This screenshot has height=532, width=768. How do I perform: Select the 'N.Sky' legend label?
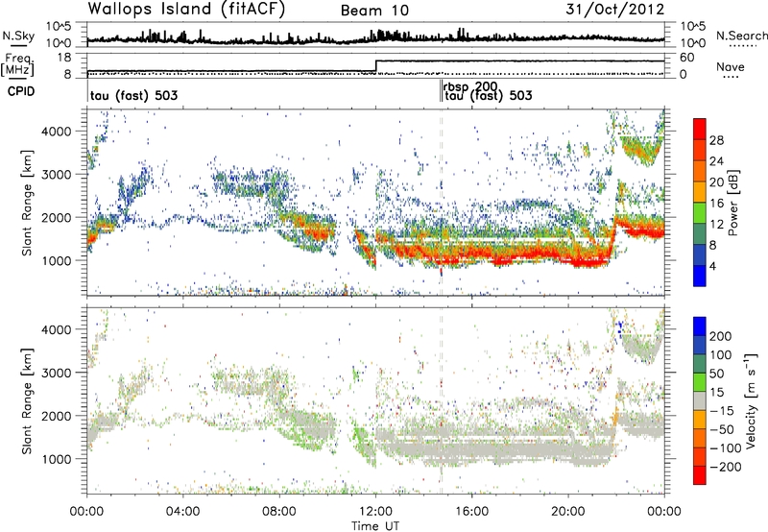click(x=18, y=36)
